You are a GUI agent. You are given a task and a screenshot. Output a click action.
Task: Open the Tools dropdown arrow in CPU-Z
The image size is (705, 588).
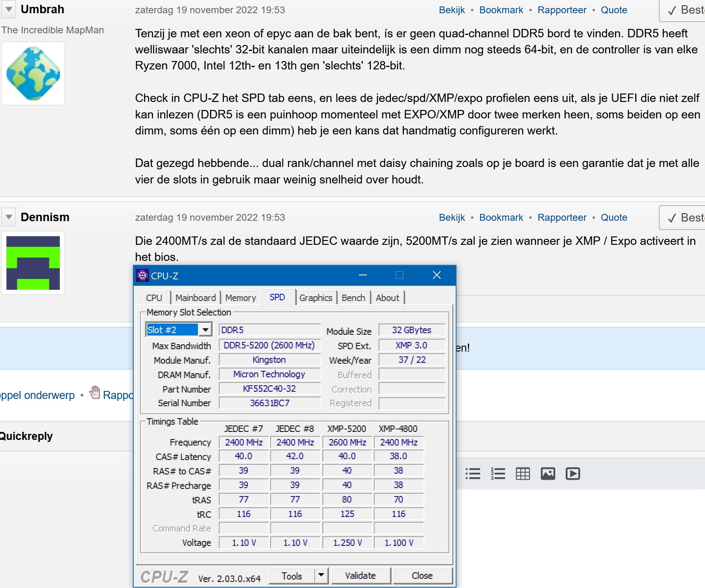coord(321,575)
